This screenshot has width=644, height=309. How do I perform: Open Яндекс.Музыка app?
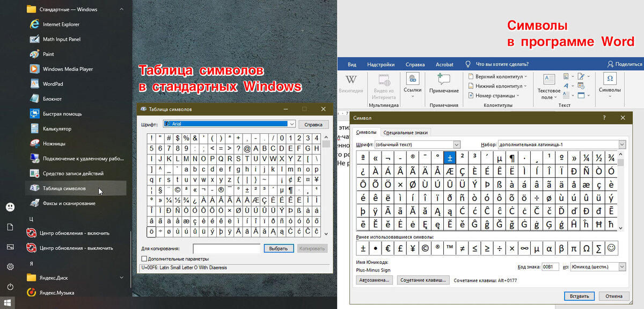pos(75,293)
